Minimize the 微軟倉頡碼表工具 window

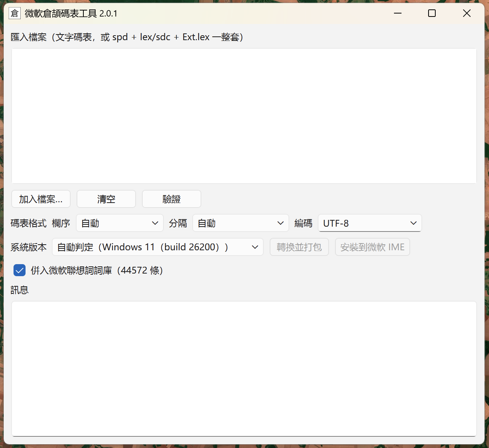coord(398,13)
